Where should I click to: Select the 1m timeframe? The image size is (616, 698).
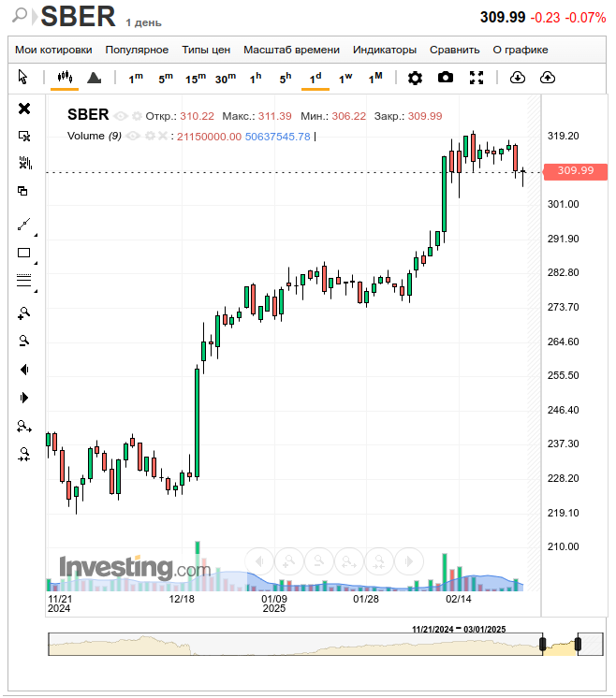(x=136, y=79)
